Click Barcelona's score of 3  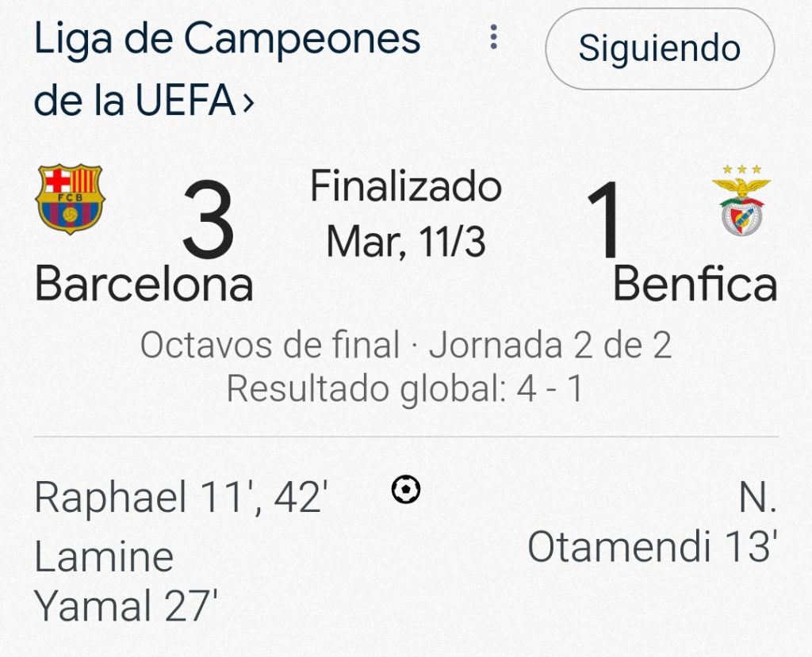tap(208, 222)
